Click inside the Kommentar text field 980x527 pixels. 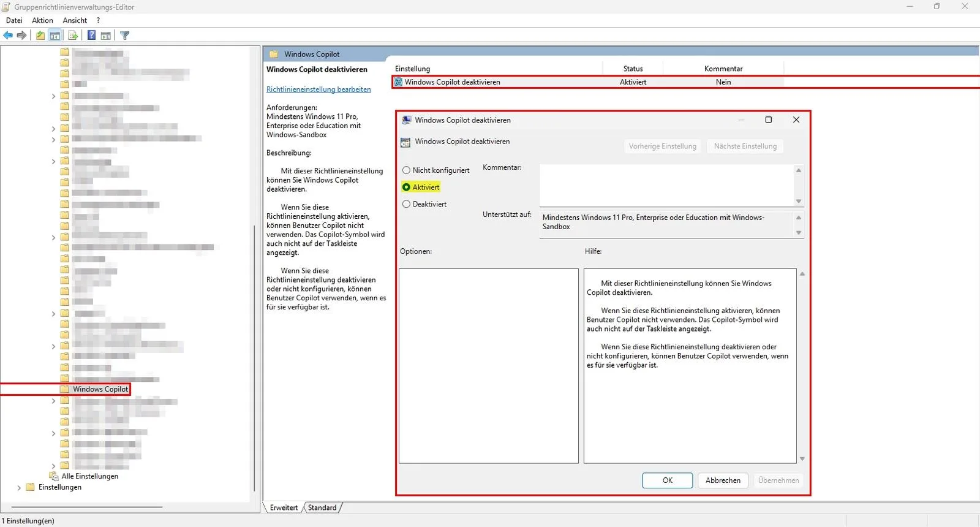665,185
